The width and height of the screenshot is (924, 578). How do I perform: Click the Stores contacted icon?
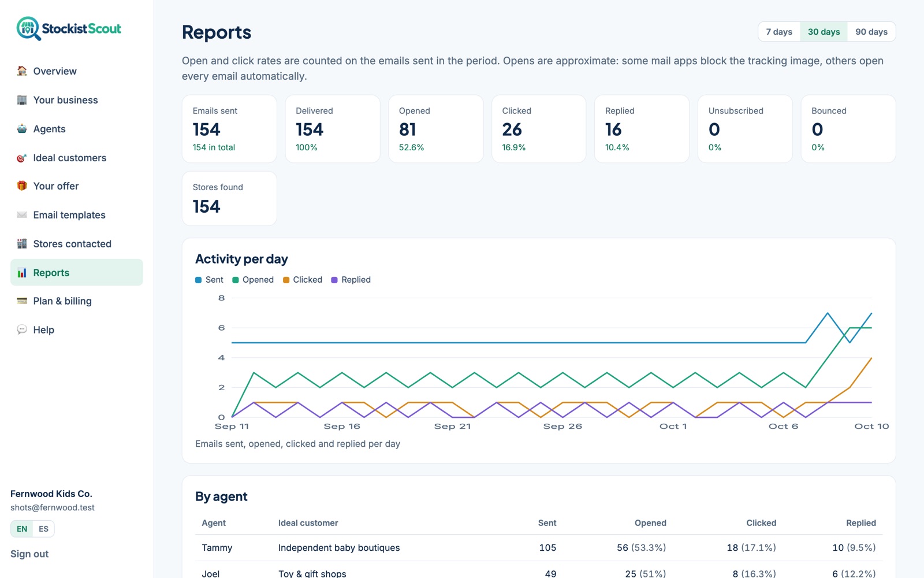coord(22,244)
